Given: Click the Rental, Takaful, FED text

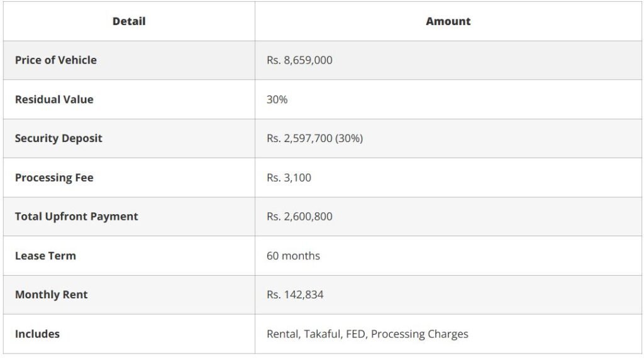Looking at the screenshot, I should (316, 334).
